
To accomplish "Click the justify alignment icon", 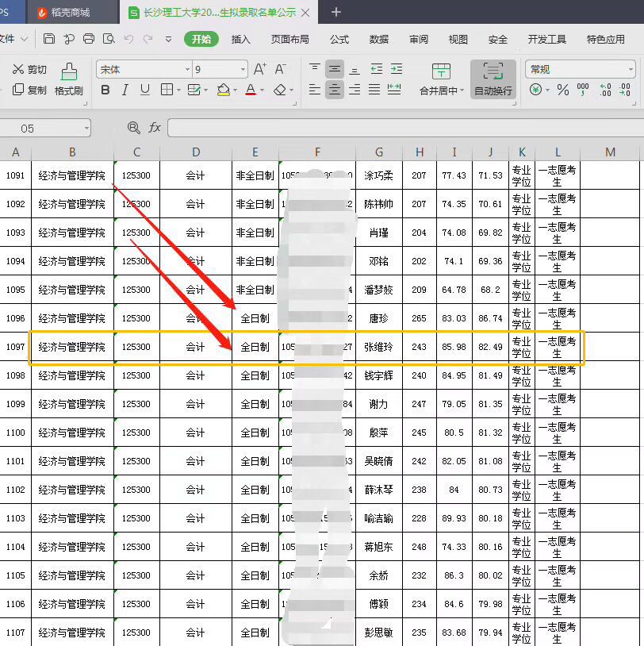I will pyautogui.click(x=374, y=90).
